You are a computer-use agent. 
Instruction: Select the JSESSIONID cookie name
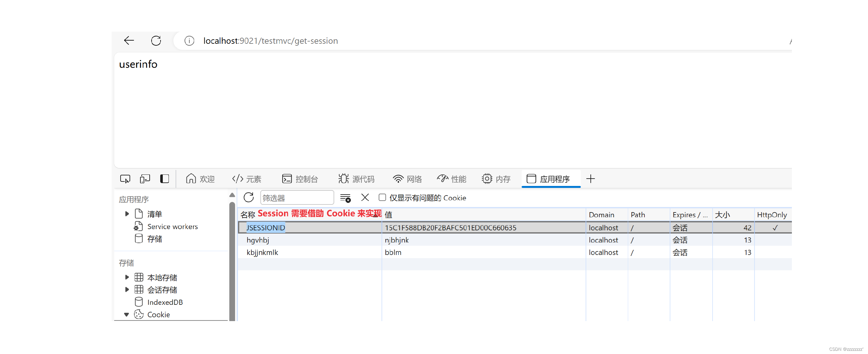coord(265,227)
